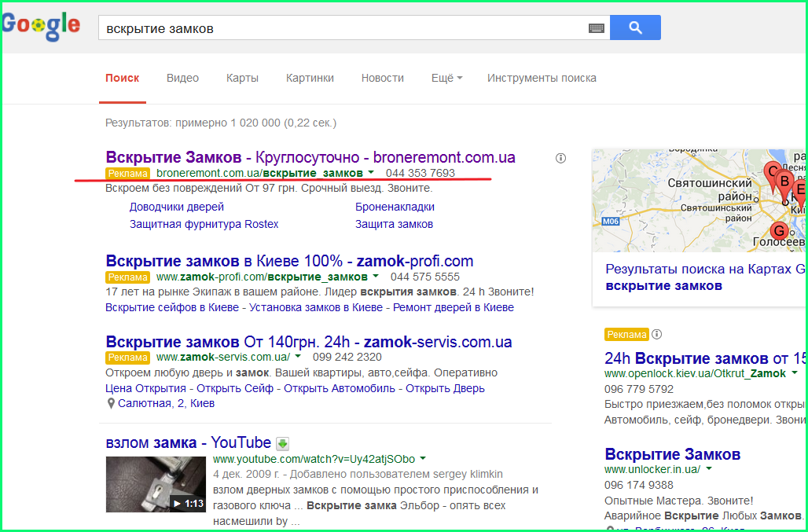Expand arrow after openlock.kiev.ua URL
Image resolution: width=808 pixels, height=532 pixels.
pos(795,373)
